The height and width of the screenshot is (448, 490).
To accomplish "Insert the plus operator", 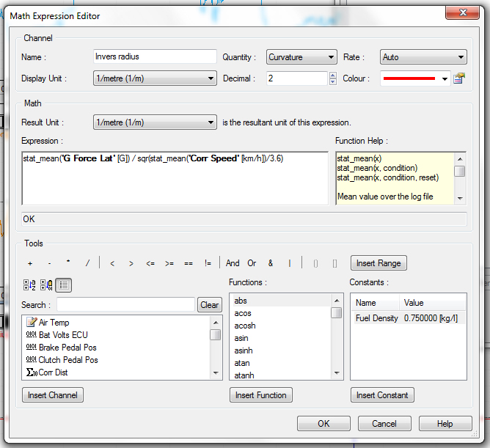I will click(30, 263).
